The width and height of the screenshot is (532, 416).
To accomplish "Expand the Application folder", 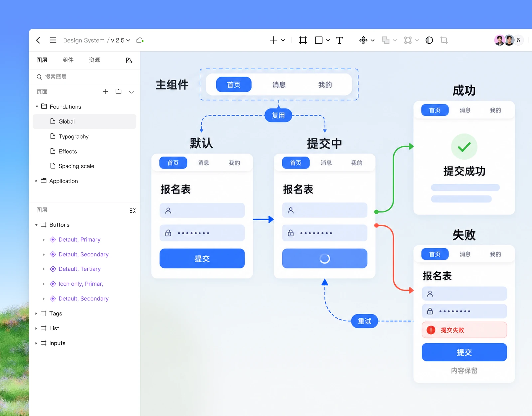I will tap(36, 181).
